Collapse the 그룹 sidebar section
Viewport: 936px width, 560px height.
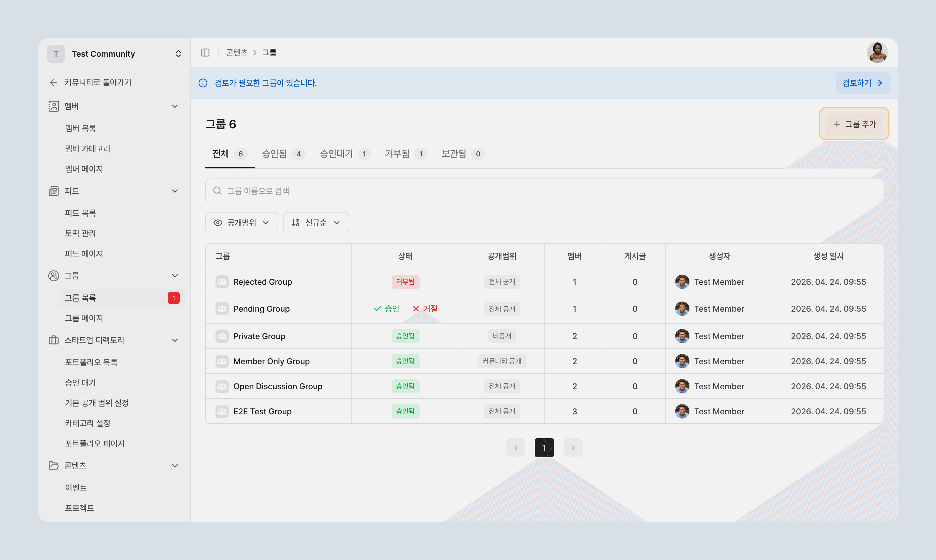175,276
